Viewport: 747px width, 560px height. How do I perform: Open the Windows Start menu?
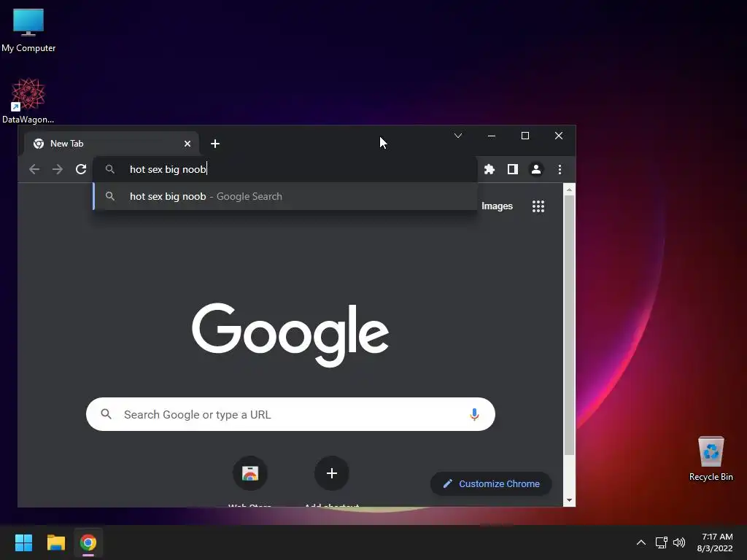tap(23, 542)
